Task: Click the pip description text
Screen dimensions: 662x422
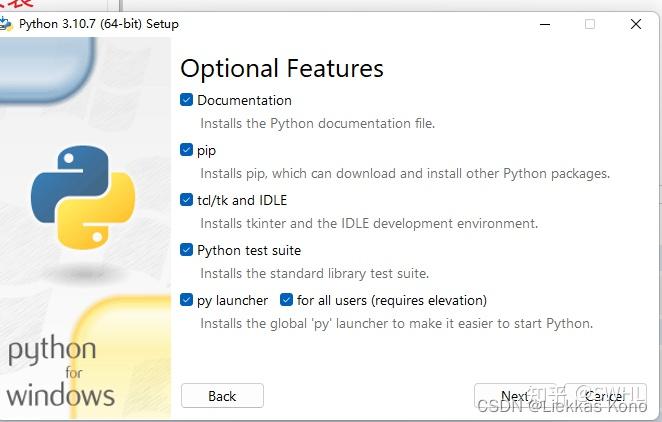Action: click(x=404, y=173)
